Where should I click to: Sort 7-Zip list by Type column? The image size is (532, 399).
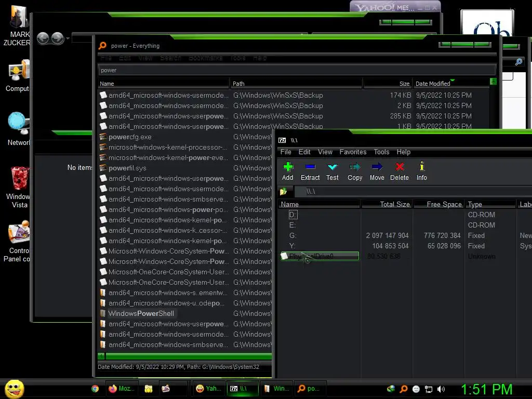click(x=490, y=204)
